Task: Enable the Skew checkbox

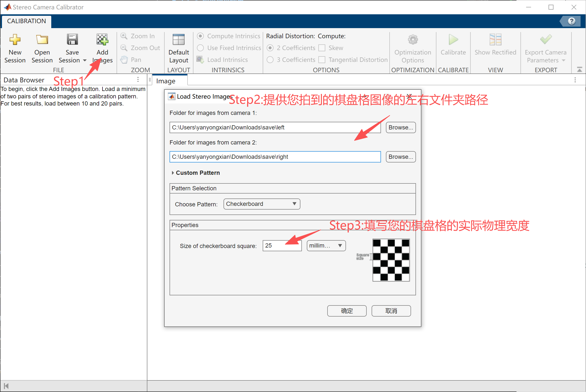Action: (x=322, y=48)
